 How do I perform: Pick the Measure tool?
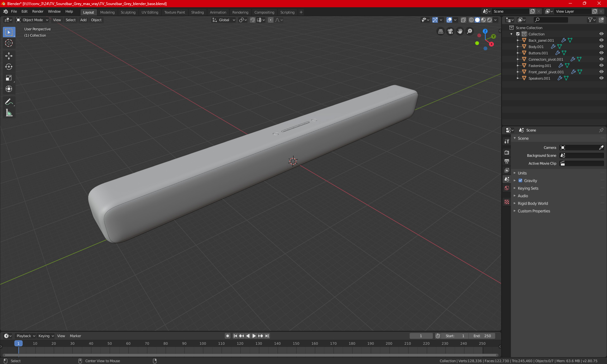point(9,113)
